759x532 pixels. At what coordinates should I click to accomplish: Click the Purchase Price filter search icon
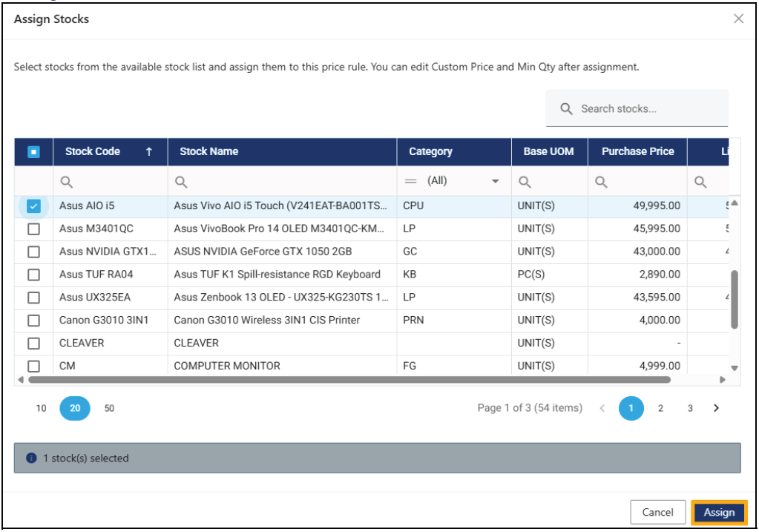[601, 182]
